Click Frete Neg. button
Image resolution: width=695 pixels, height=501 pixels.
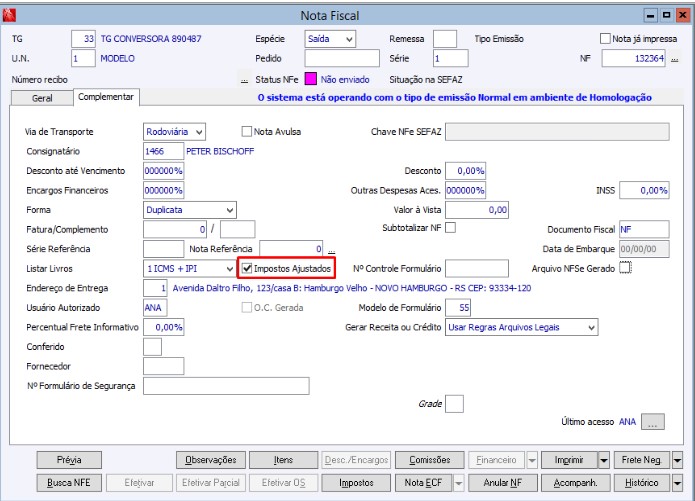[642, 460]
